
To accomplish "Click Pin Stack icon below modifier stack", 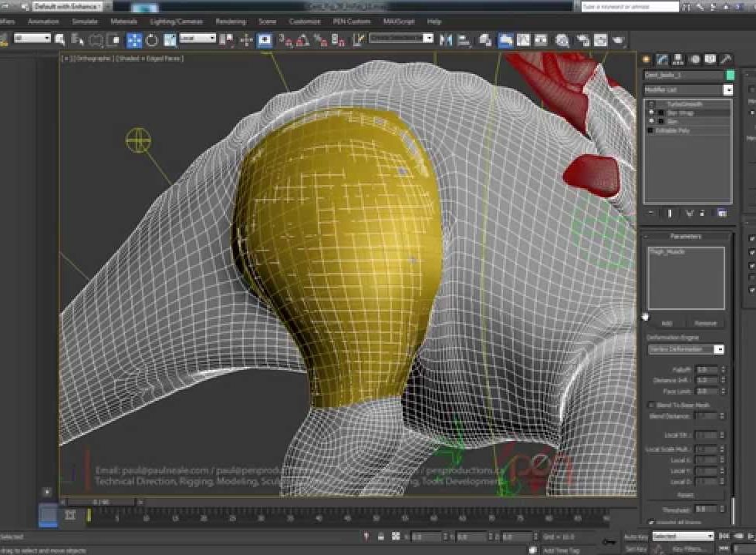I will pos(651,213).
